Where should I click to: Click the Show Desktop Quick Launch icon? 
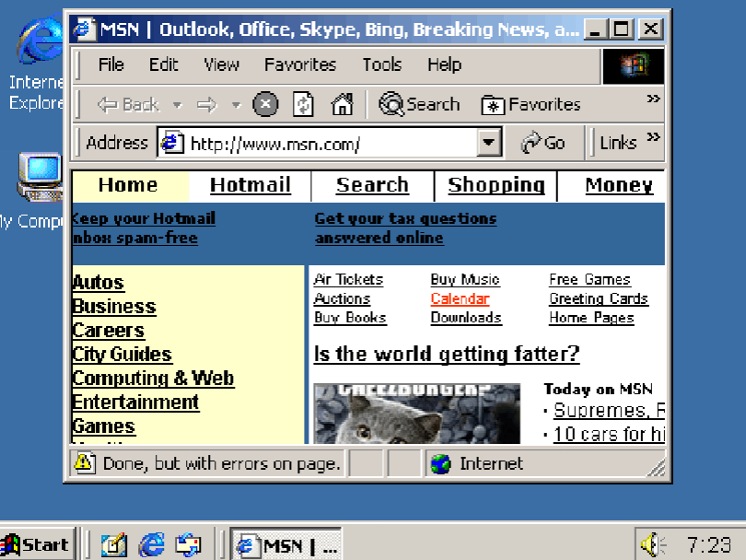pyautogui.click(x=113, y=544)
